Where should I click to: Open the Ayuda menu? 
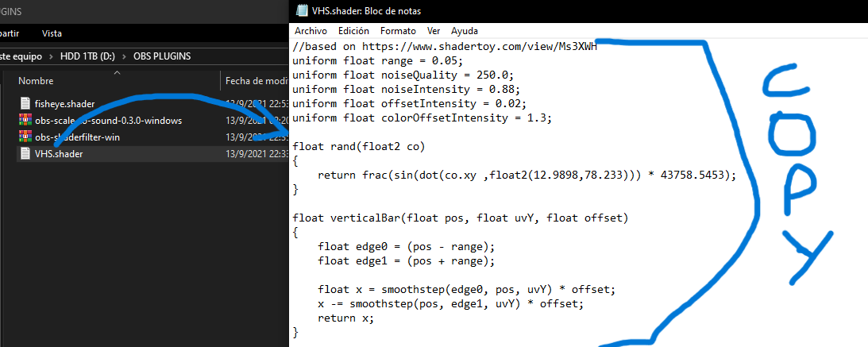click(x=465, y=31)
